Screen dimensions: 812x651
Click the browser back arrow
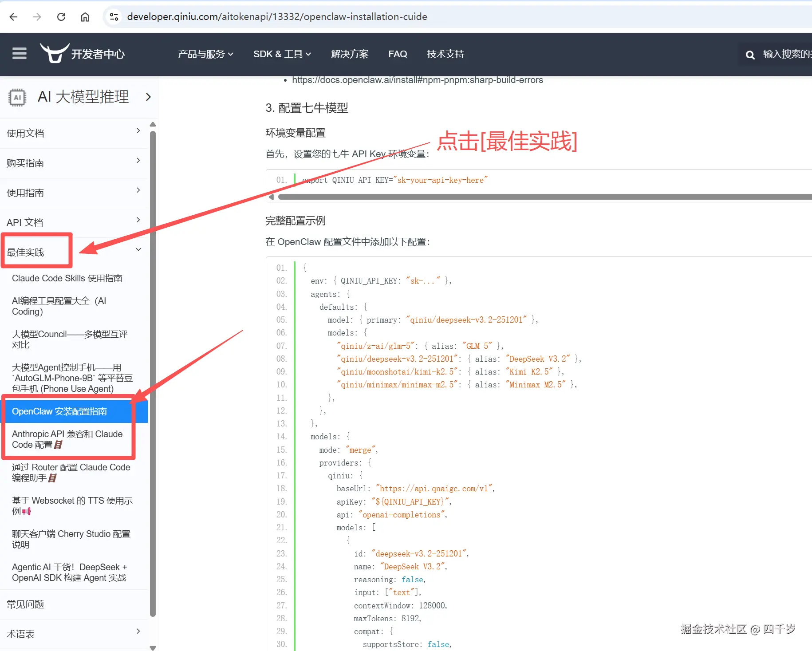[13, 16]
